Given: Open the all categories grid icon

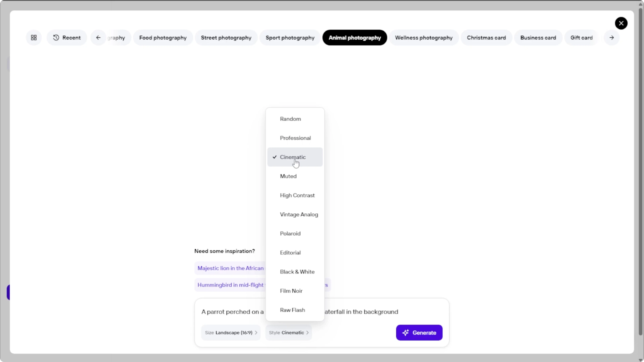Looking at the screenshot, I should [x=34, y=37].
